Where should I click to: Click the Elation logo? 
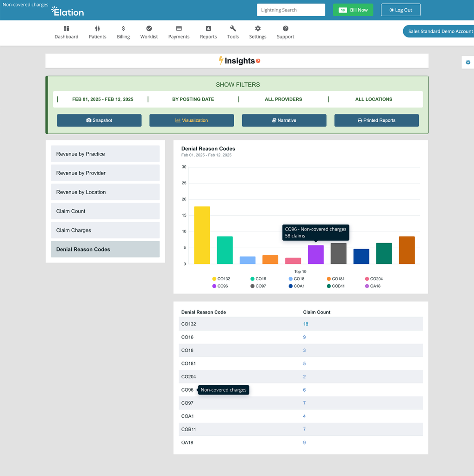tap(68, 11)
